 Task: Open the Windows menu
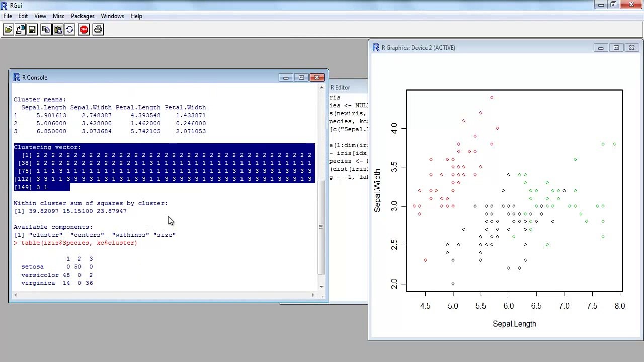click(112, 16)
